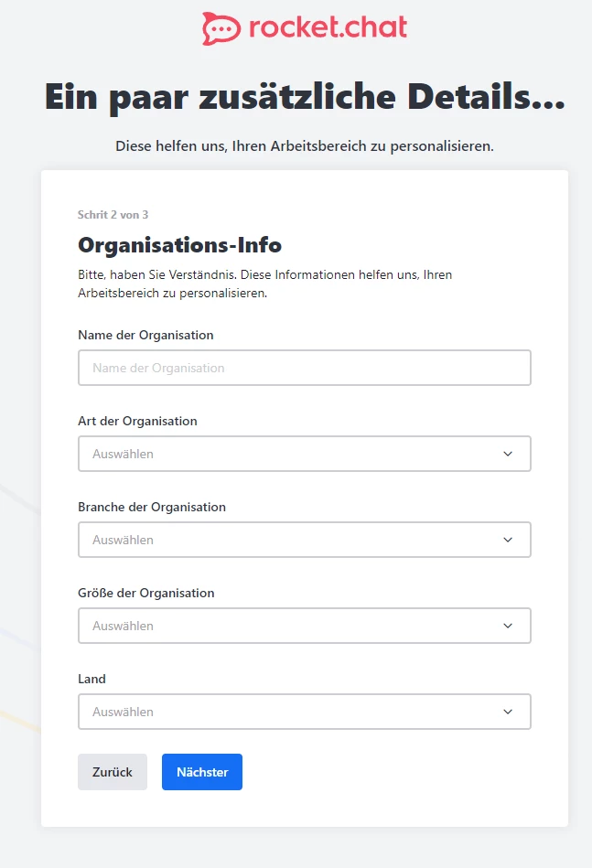Viewport: 592px width, 868px height.
Task: Click the Name der Organisation label
Action: click(x=145, y=335)
